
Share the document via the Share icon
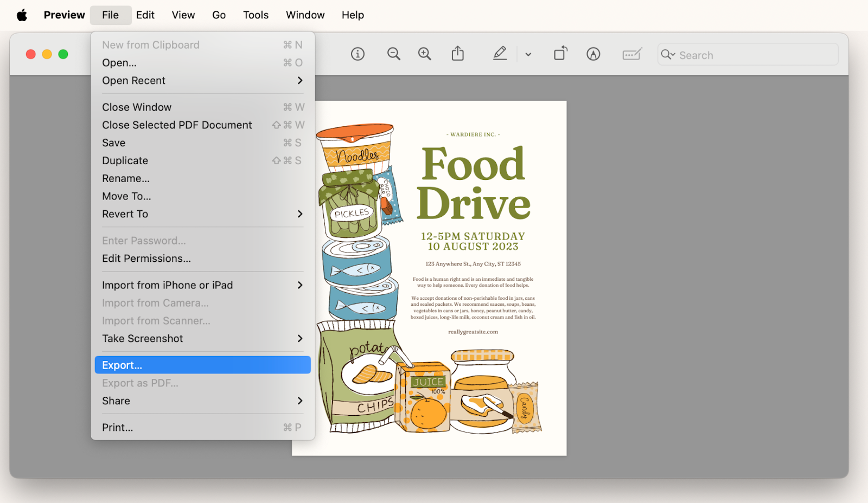(x=457, y=54)
